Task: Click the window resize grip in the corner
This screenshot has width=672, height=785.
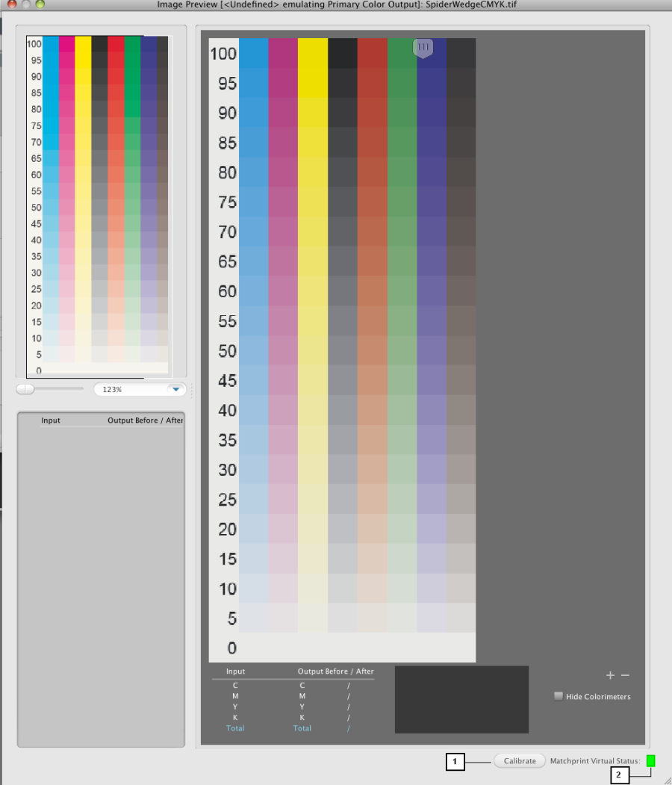Action: [x=666, y=779]
